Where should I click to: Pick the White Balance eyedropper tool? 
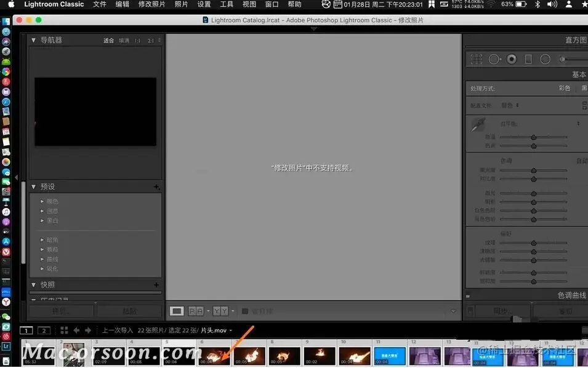point(478,125)
